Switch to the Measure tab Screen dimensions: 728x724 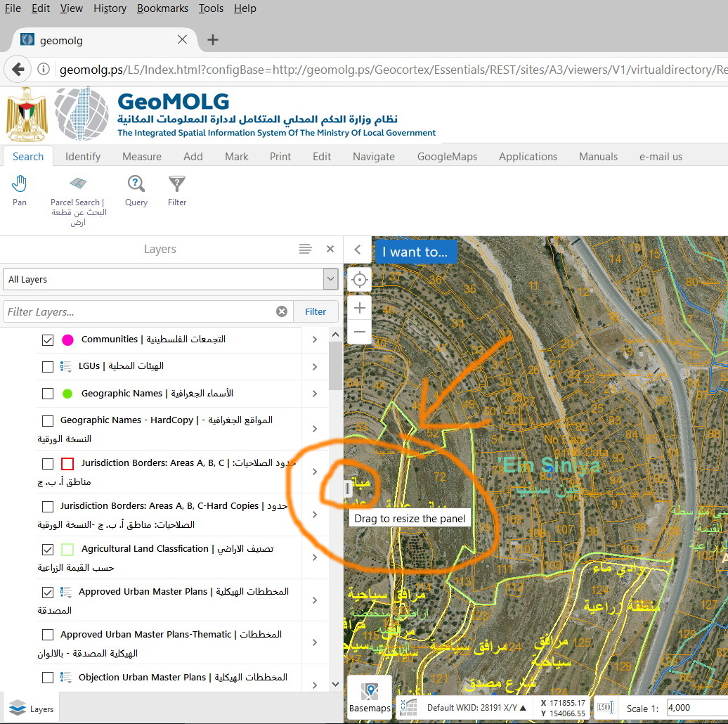(x=142, y=157)
